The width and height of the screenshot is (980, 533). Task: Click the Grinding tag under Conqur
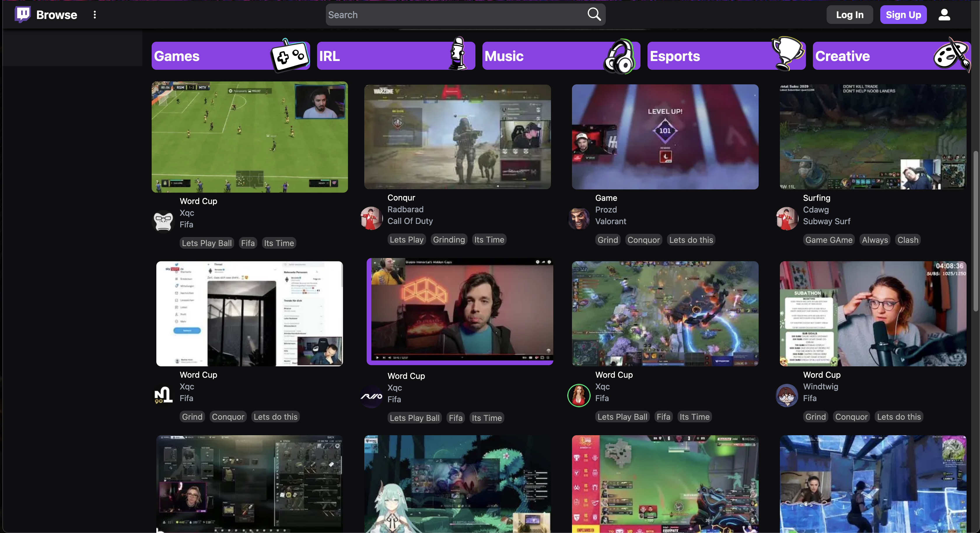pos(449,239)
